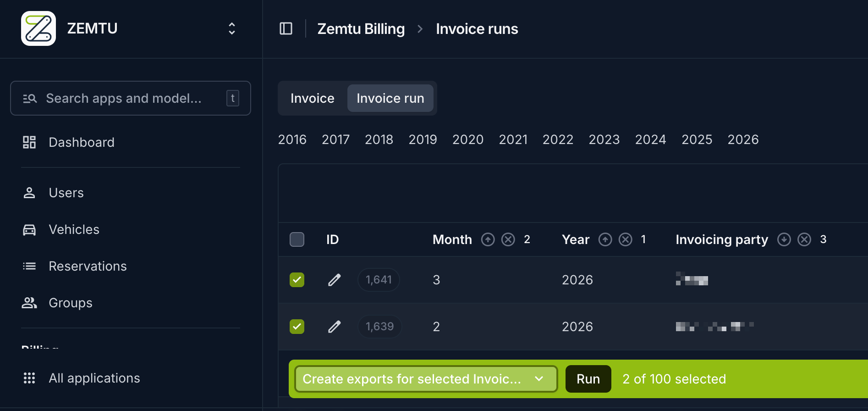Click the Zemtu logo icon
This screenshot has width=868, height=411.
point(38,28)
